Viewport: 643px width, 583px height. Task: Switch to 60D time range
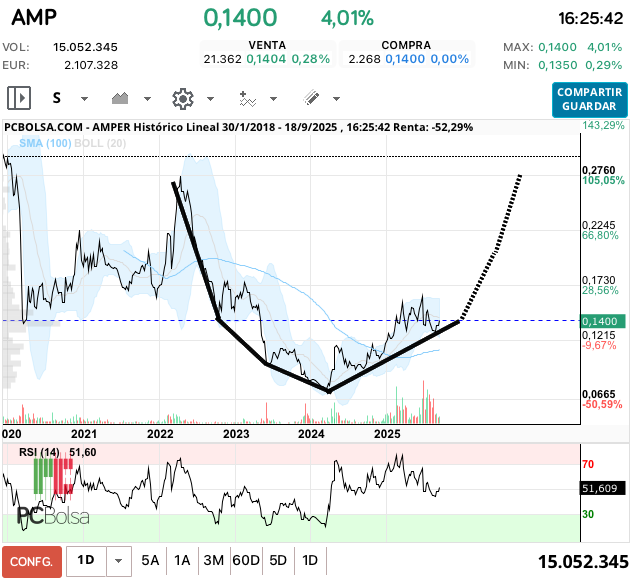point(246,560)
